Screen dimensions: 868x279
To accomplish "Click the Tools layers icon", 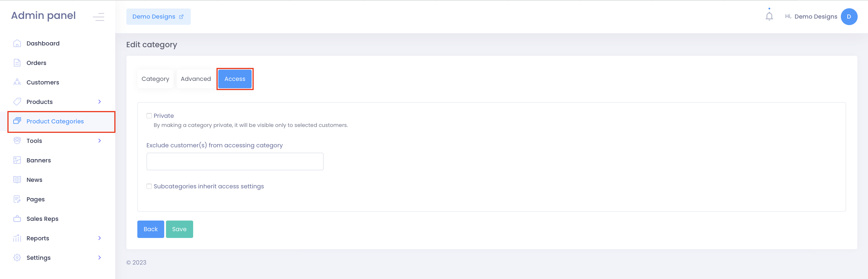I will (17, 141).
